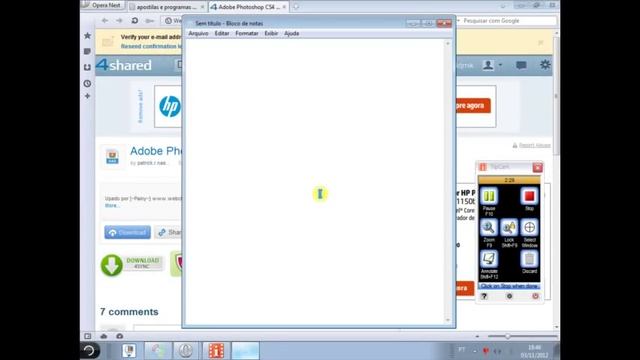The image size is (640, 360).
Task: Open the Arquivo menu in Notepad
Action: 198,33
